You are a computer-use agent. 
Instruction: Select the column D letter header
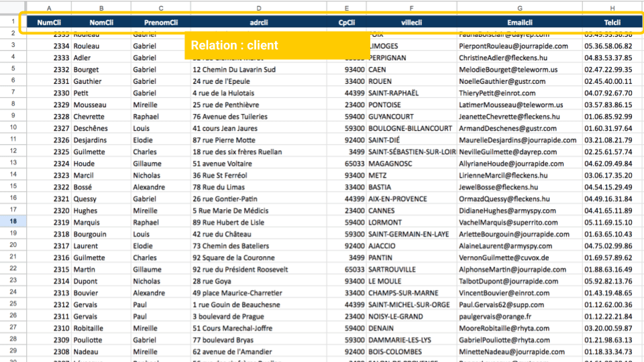click(x=258, y=9)
